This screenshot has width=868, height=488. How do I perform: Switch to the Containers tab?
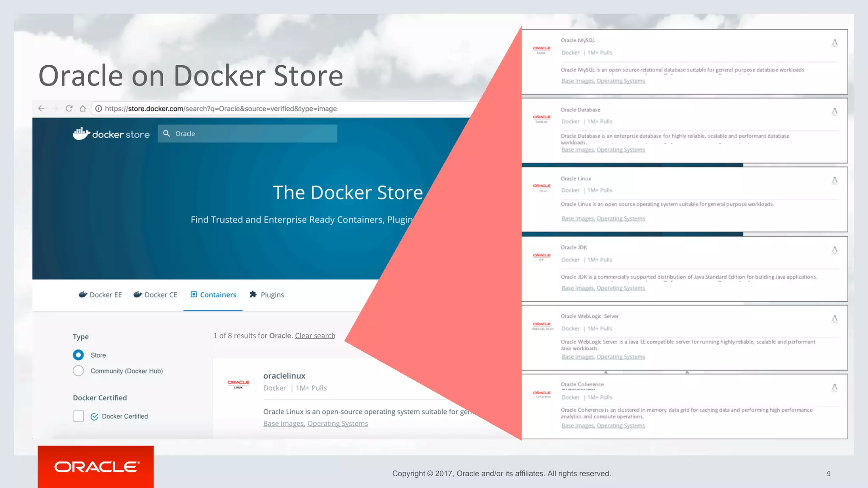pyautogui.click(x=213, y=294)
